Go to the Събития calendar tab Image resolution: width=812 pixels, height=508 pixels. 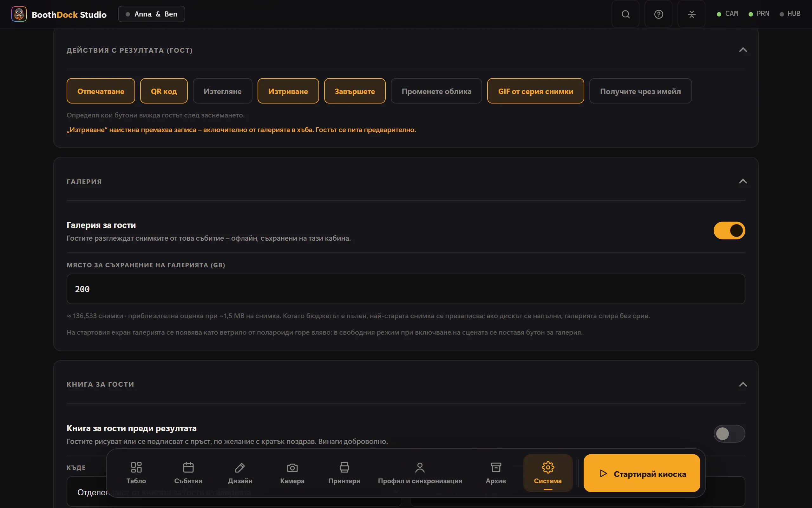[x=188, y=473]
